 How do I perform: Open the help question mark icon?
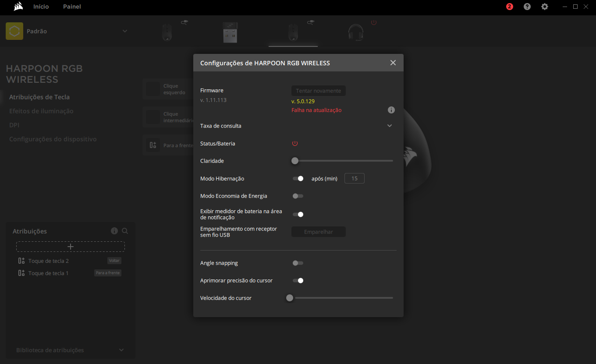527,7
